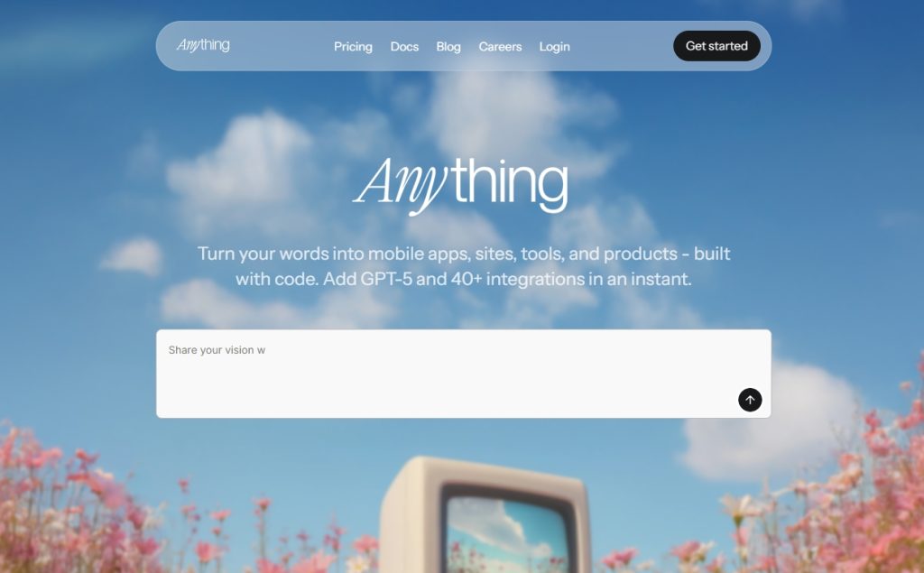The width and height of the screenshot is (924, 573).
Task: Submit the prompt with the arrow button
Action: point(750,400)
